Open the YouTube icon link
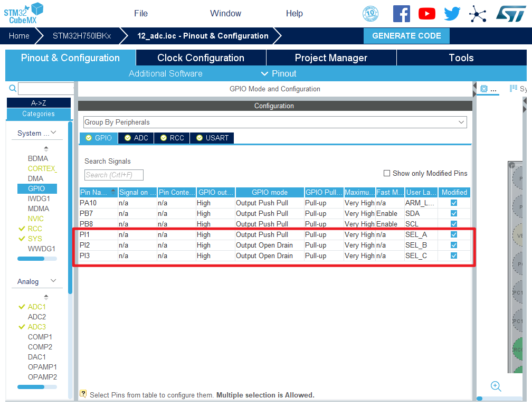 tap(426, 14)
